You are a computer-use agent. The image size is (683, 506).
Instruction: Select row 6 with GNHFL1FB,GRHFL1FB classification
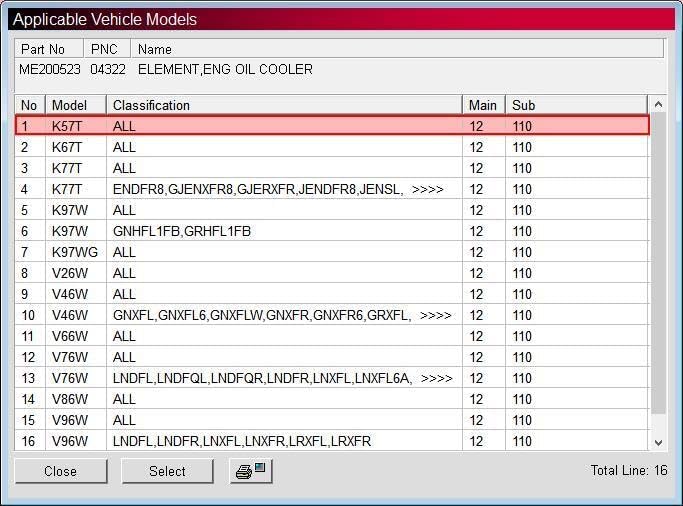click(332, 231)
